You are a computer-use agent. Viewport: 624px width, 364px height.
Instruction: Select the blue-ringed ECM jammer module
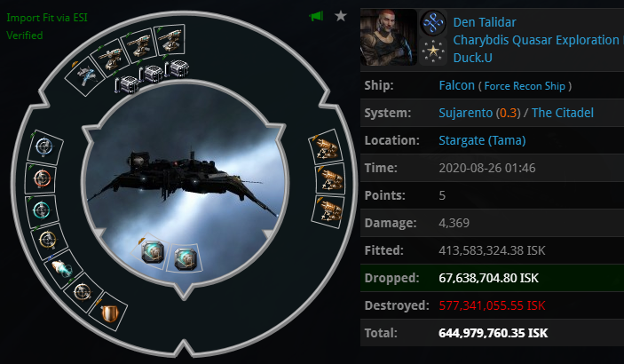(44, 146)
